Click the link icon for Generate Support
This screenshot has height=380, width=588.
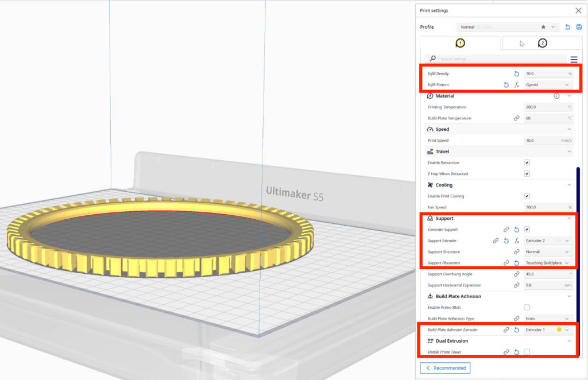(506, 230)
